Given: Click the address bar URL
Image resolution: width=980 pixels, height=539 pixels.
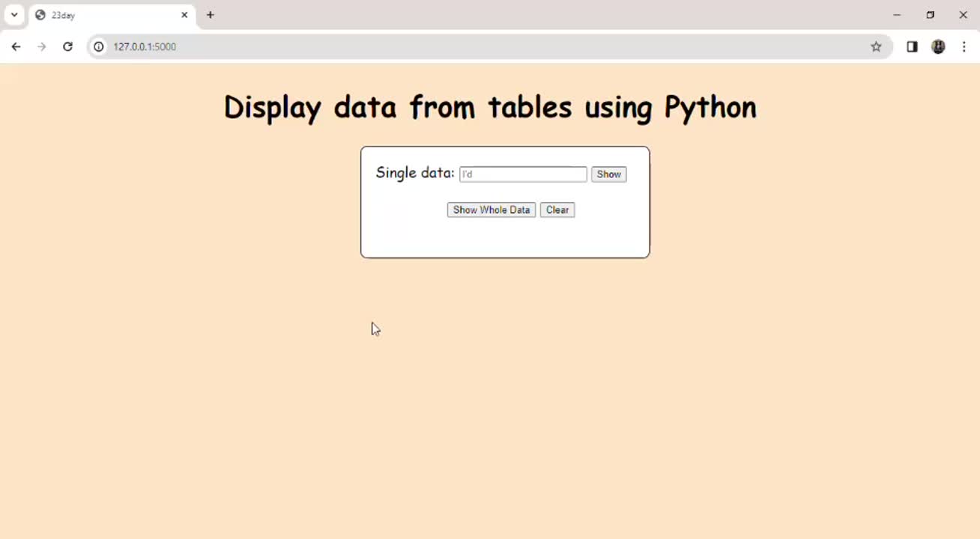Looking at the screenshot, I should (x=145, y=46).
